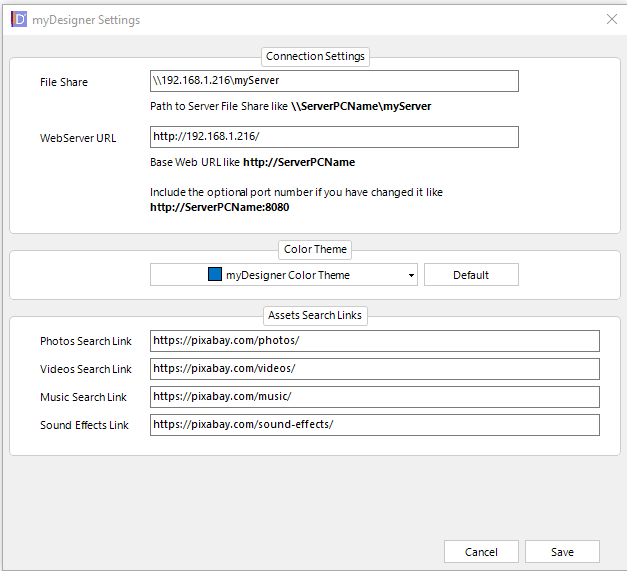Click the Videos Search Link label
Screen dimensions: 627x571
pos(86,369)
